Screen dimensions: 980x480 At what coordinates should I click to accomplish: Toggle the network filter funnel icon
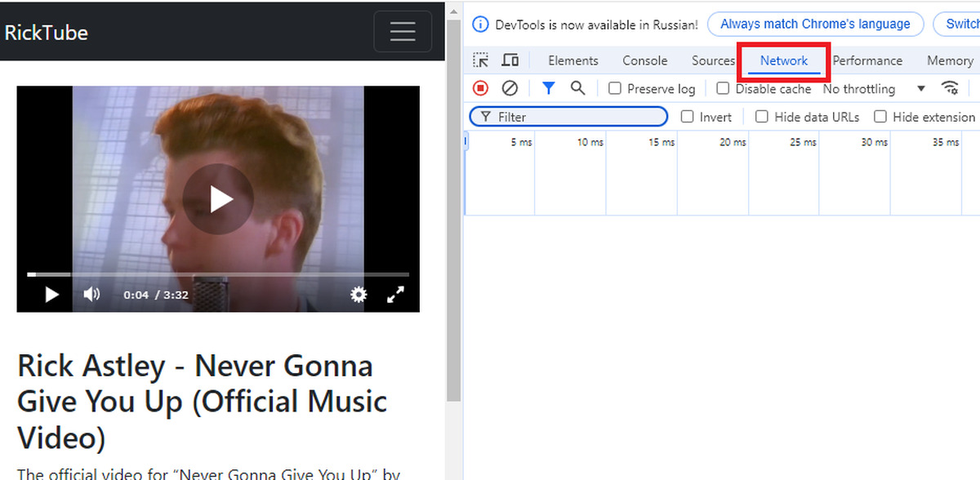(x=549, y=88)
